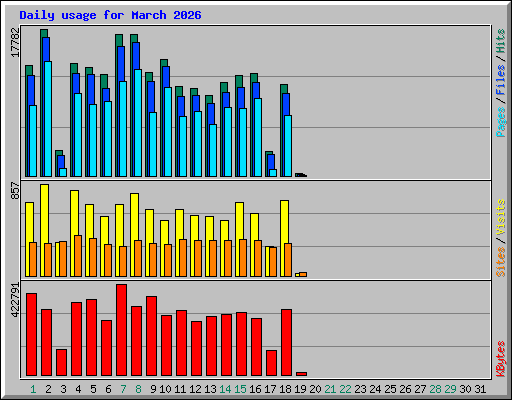This screenshot has height=400, width=512.
Task: Select day 16 on the x-axis
Action: [255, 389]
